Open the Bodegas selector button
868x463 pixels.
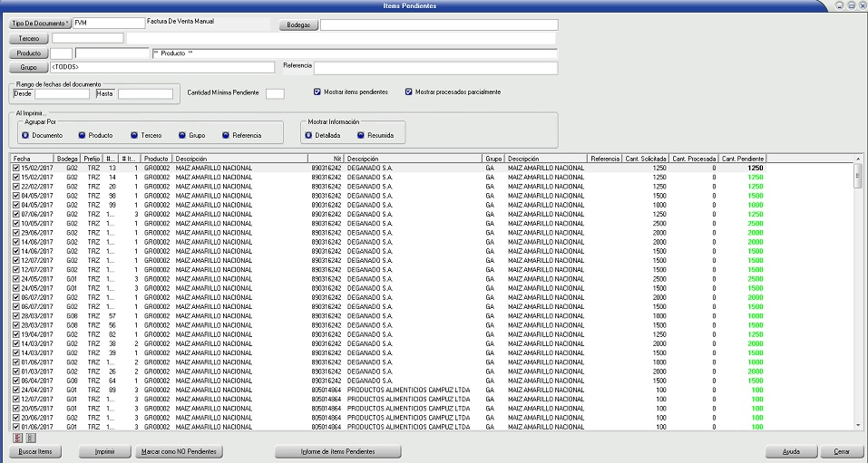pyautogui.click(x=297, y=25)
